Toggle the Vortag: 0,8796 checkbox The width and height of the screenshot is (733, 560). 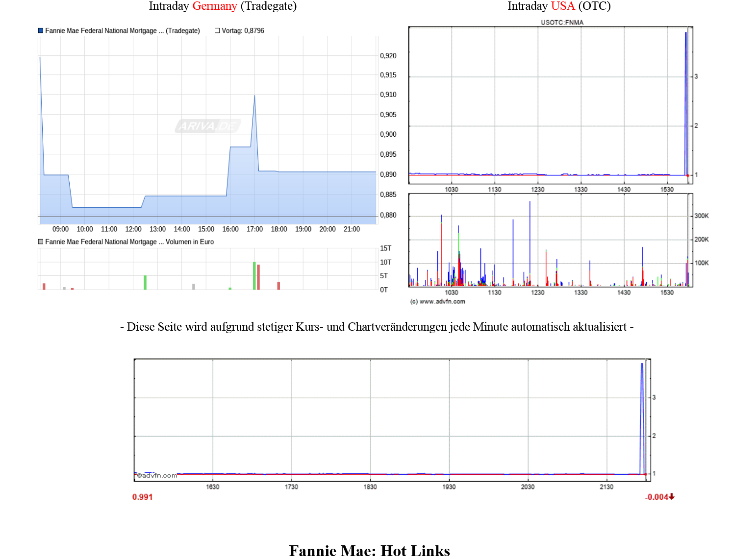(218, 30)
